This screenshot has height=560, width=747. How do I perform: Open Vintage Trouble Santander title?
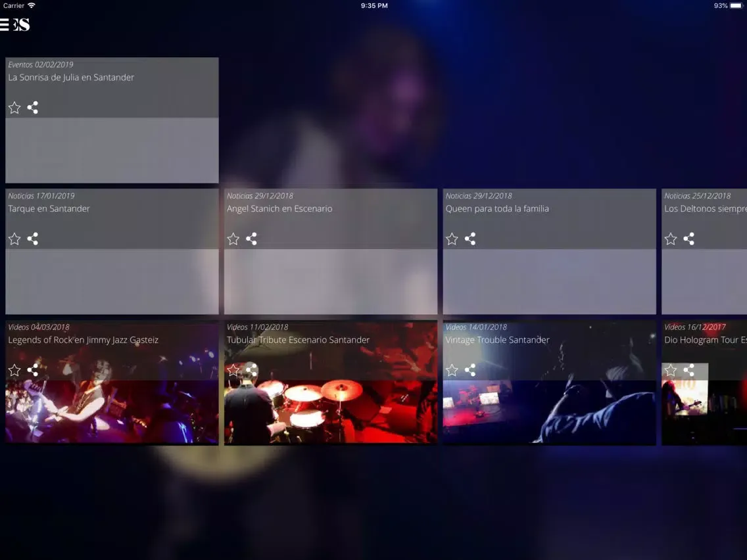[497, 340]
